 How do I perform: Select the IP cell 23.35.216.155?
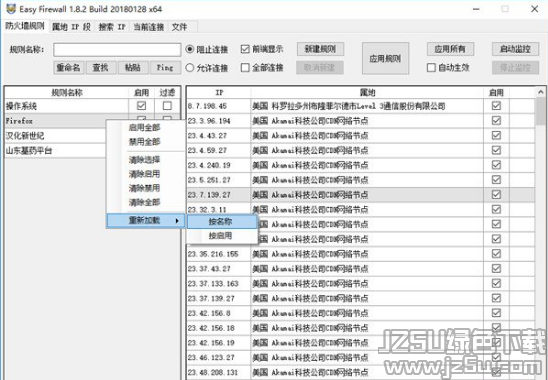[x=218, y=254]
